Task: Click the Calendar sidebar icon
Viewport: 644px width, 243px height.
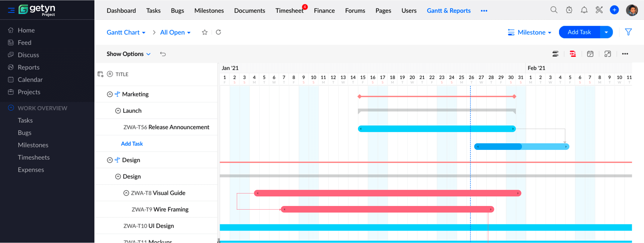Action: click(x=11, y=79)
